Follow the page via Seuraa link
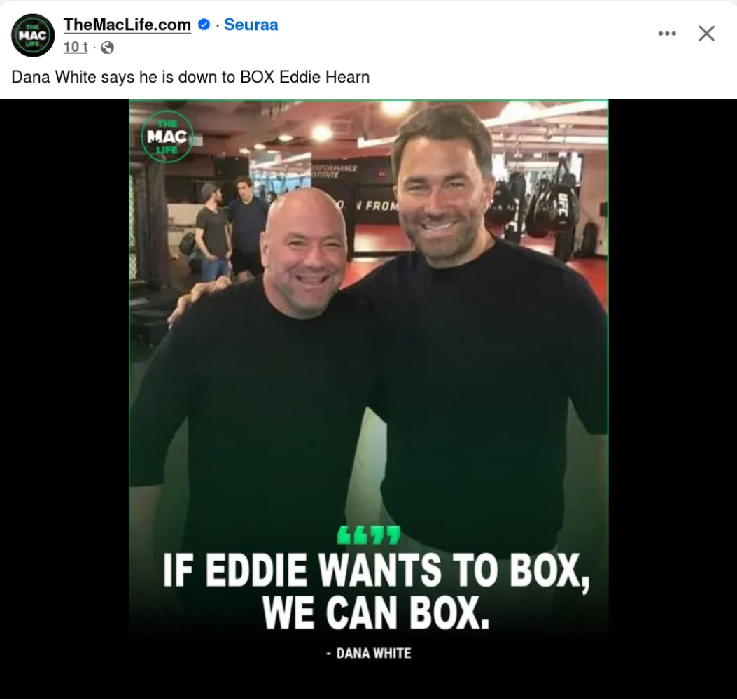Image resolution: width=737 pixels, height=700 pixels. pyautogui.click(x=251, y=24)
